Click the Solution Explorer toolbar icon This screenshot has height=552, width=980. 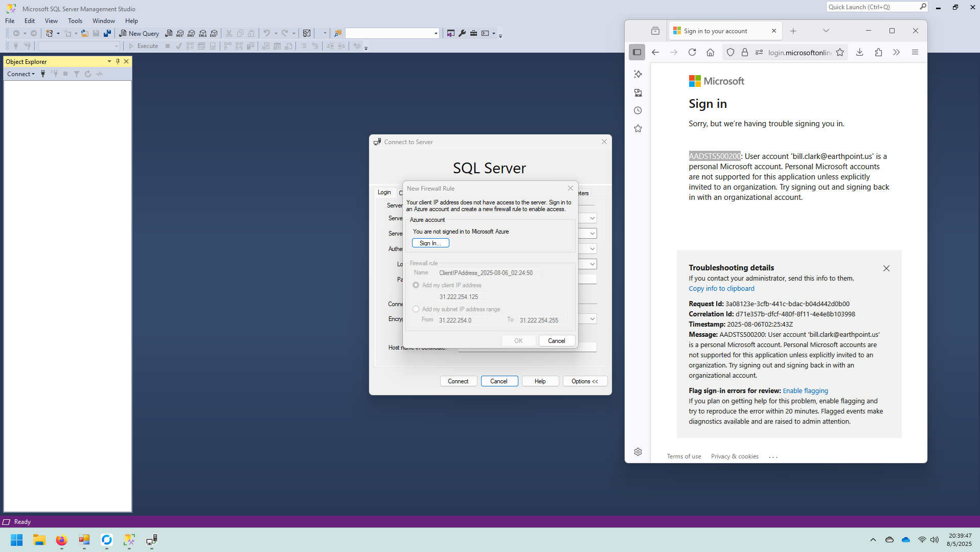pyautogui.click(x=450, y=33)
